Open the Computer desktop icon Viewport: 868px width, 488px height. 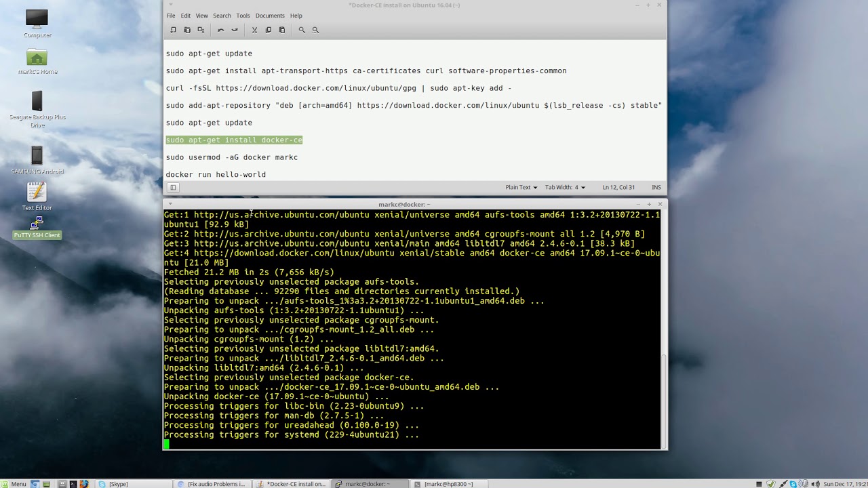pos(37,24)
